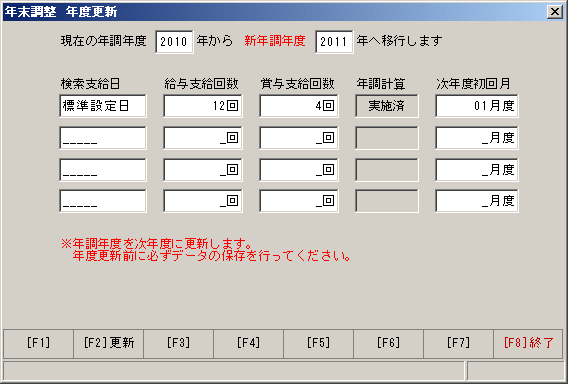Click the [F1] function key button
The width and height of the screenshot is (568, 384).
(38, 343)
